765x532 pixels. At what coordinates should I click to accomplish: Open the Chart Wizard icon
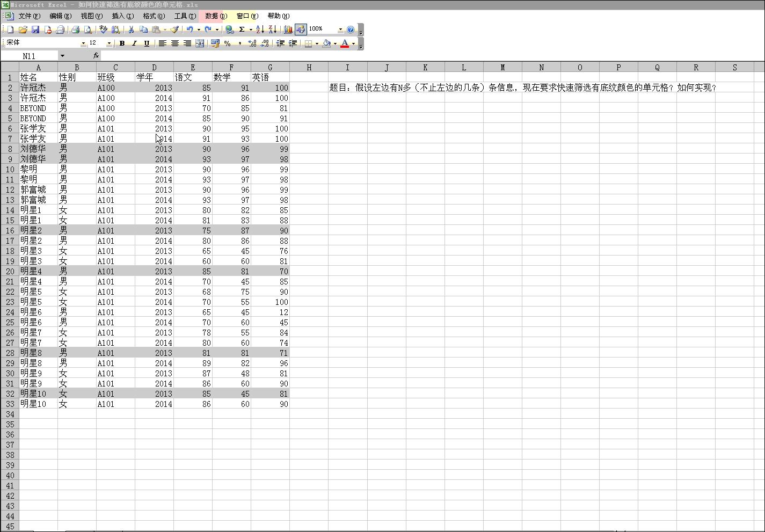(x=288, y=30)
